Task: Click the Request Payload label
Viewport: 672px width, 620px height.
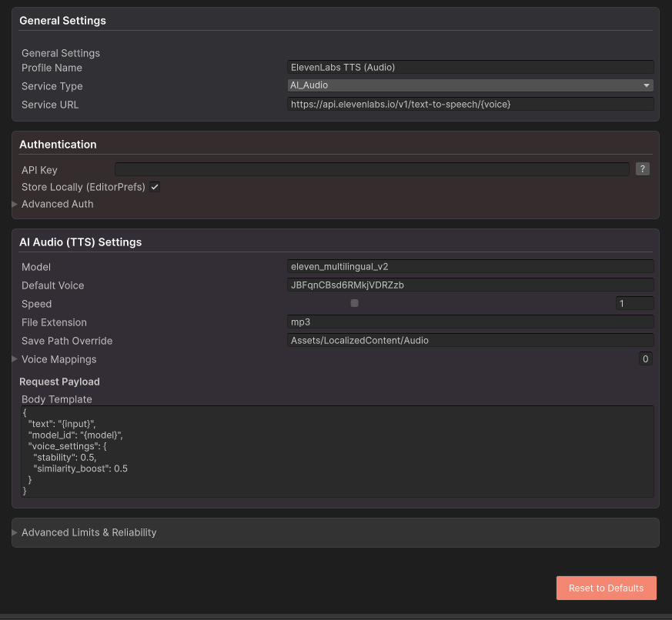Action: point(59,382)
